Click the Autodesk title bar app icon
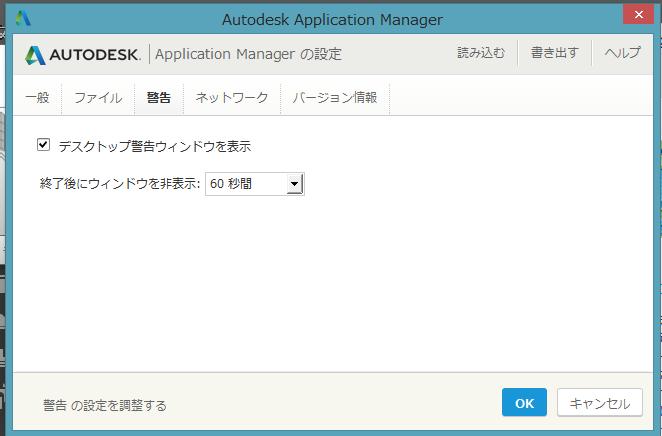Screen dimensions: 662x436 coord(23,19)
